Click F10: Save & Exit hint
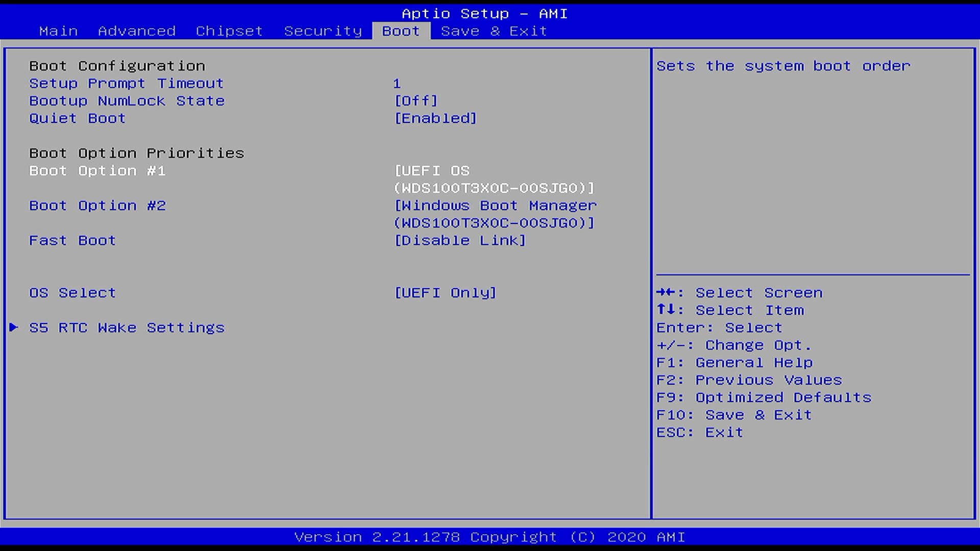This screenshot has width=980, height=551. [x=733, y=415]
